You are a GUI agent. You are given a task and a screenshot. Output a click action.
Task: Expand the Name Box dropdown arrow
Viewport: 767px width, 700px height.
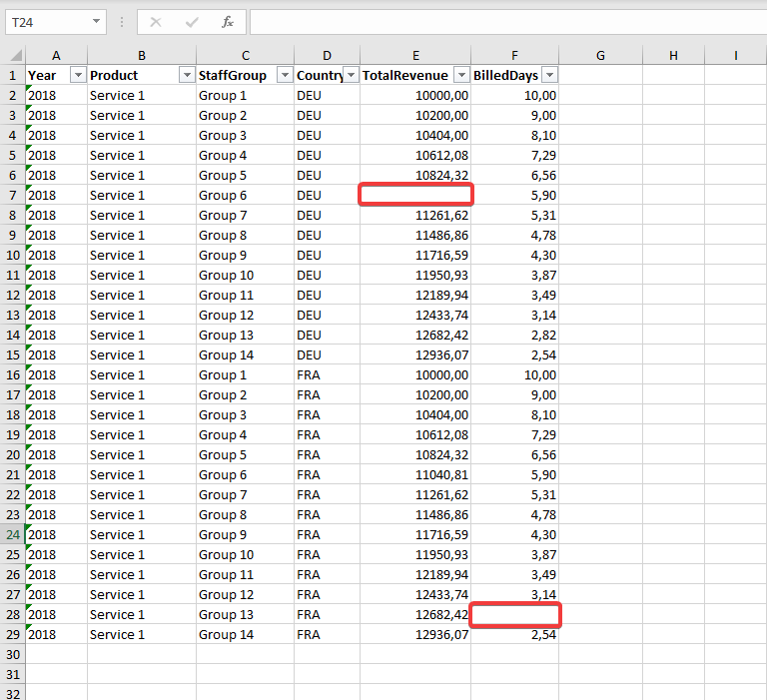[96, 22]
